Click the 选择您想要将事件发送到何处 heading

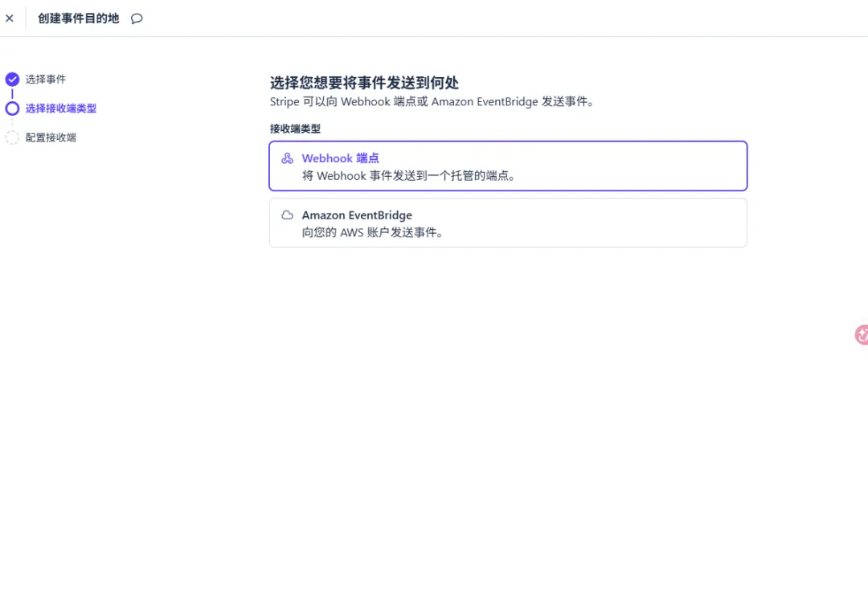[364, 83]
